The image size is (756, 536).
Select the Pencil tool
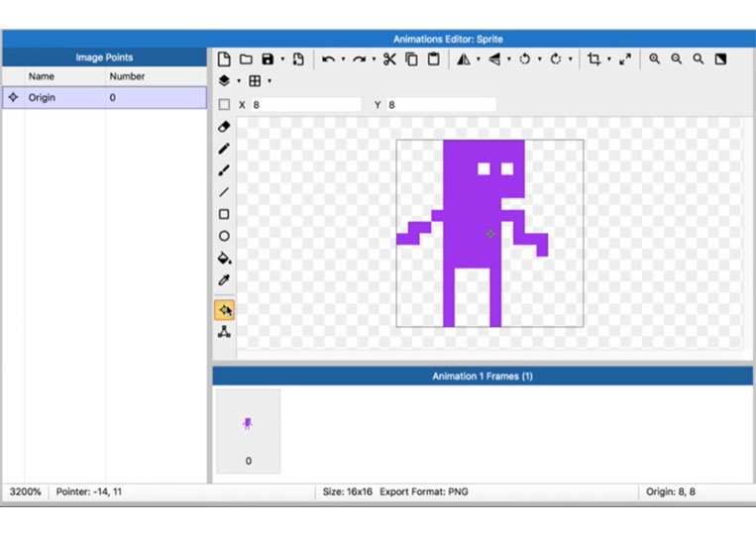point(224,149)
